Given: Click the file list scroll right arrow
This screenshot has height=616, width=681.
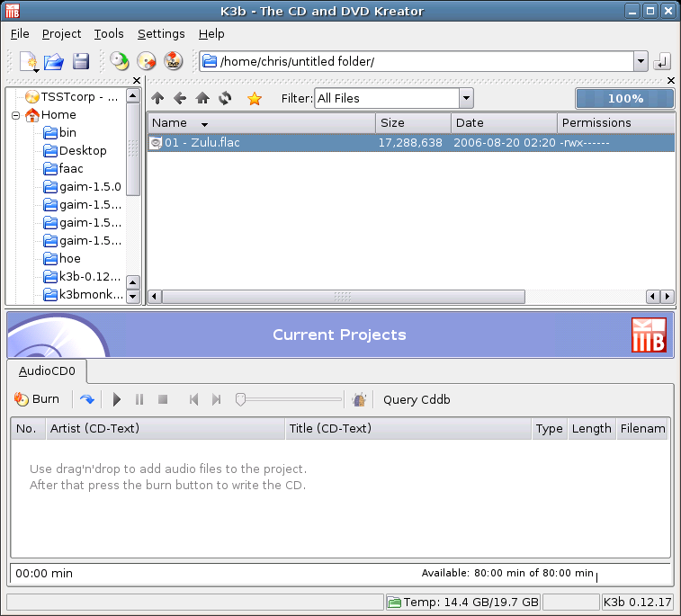Looking at the screenshot, I should coord(668,297).
